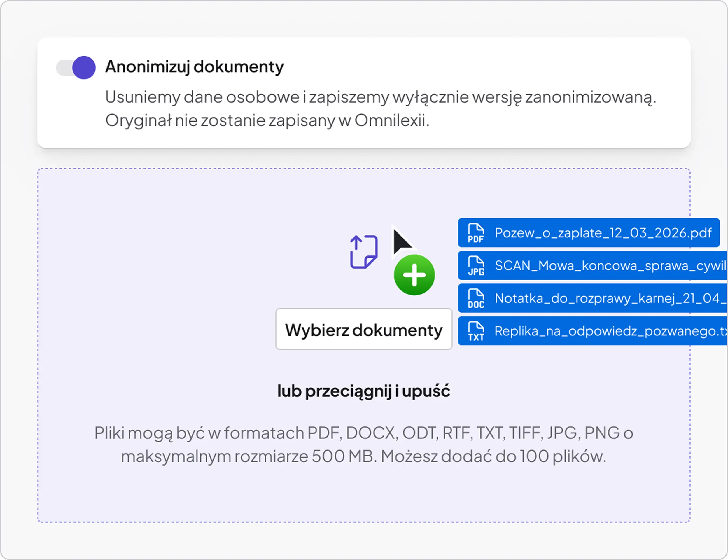The height and width of the screenshot is (560, 728).
Task: Click the DOC file type icon
Action: [476, 298]
